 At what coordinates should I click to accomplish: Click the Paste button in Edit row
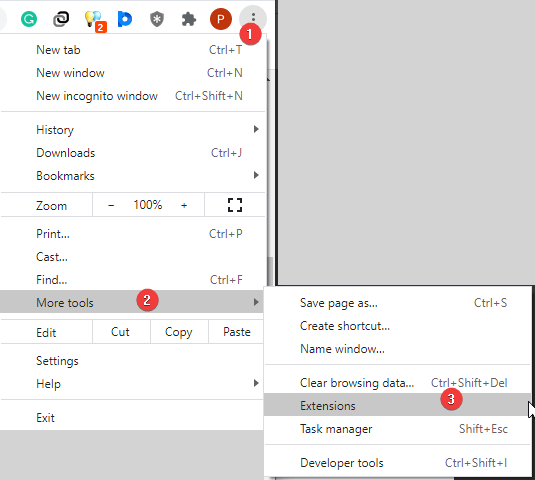point(236,332)
